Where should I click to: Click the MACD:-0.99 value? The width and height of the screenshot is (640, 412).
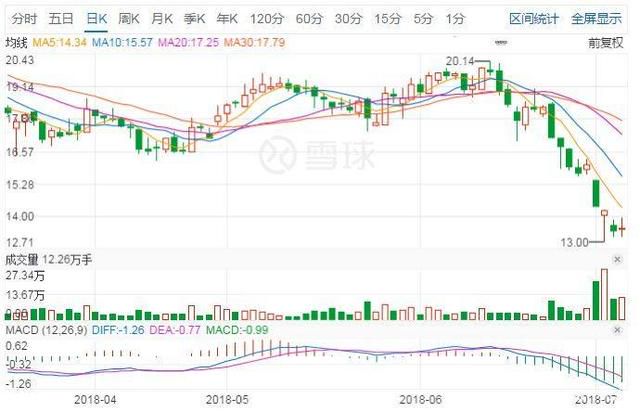tap(237, 330)
